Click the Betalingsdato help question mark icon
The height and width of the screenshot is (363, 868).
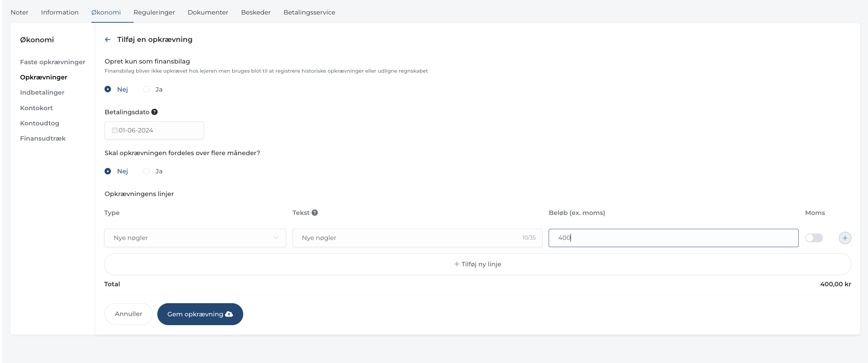click(x=154, y=112)
